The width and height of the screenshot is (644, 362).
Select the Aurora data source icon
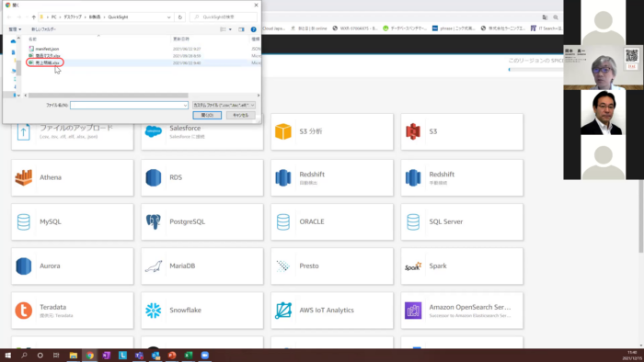click(23, 266)
